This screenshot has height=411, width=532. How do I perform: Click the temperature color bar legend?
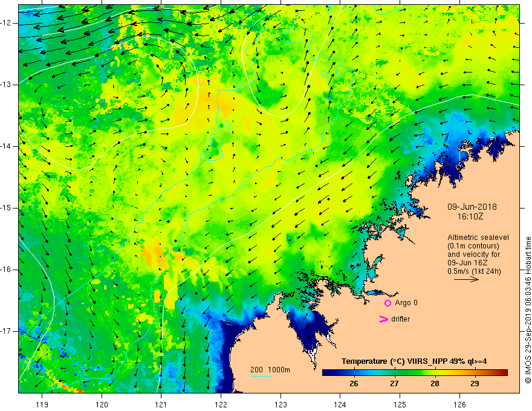tap(415, 372)
